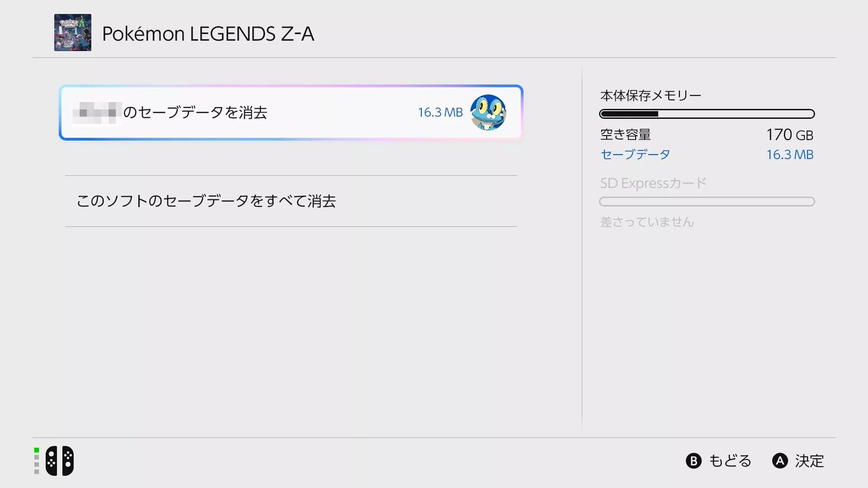Click the SD Expressカード capacity bar
The image size is (868, 488).
(707, 202)
